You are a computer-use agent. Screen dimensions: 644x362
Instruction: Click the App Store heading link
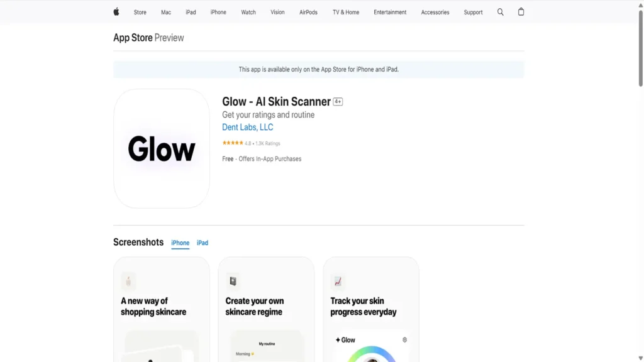[133, 38]
